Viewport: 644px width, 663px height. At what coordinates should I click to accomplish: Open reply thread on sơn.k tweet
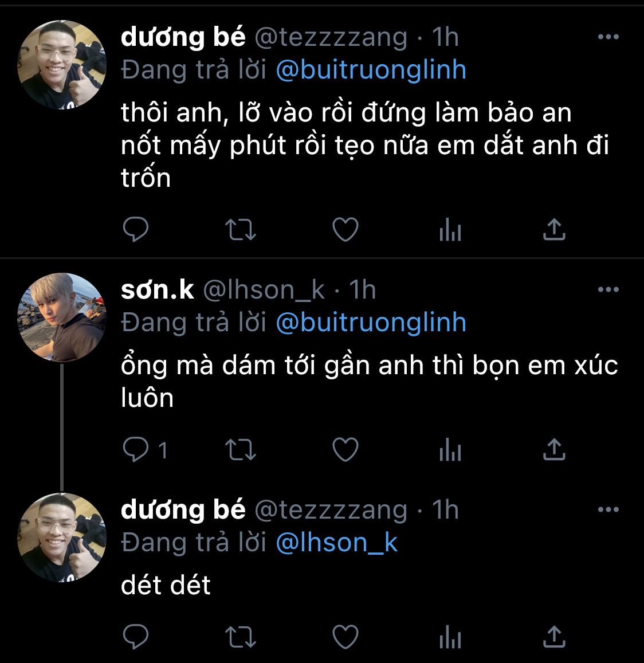point(136,450)
